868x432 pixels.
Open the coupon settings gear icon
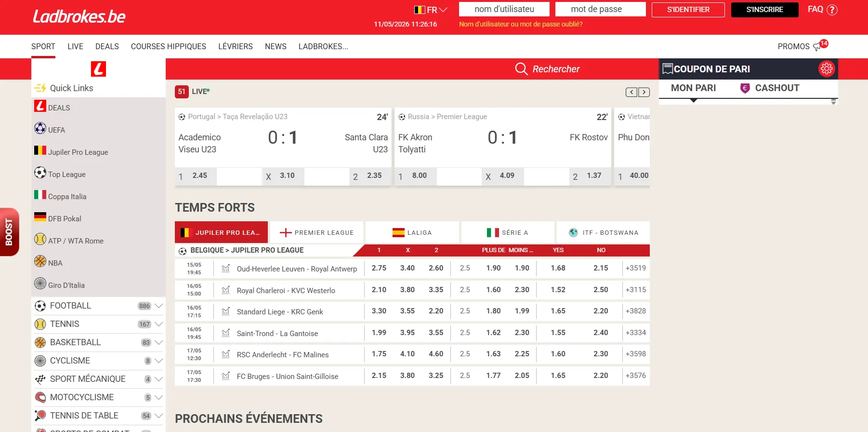coord(826,69)
